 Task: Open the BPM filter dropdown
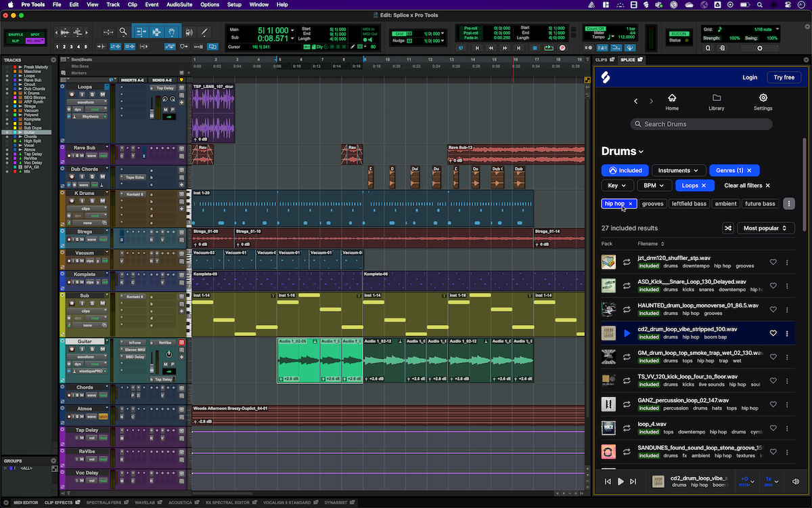pos(654,185)
